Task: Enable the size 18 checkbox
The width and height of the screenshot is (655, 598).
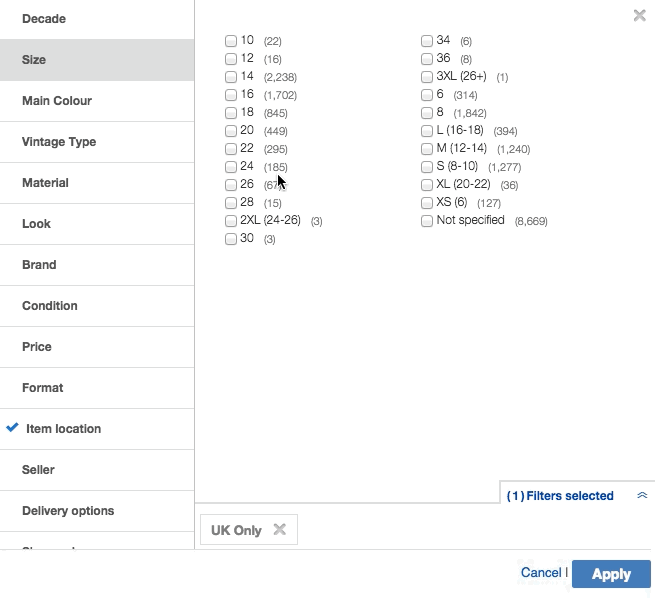Action: tap(231, 112)
